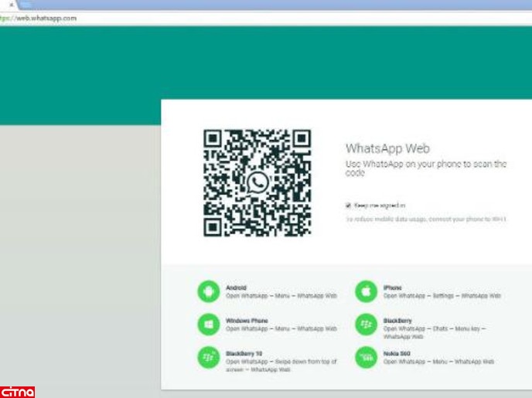Click the Android platform icon
Image resolution: width=532 pixels, height=398 pixels.
[208, 291]
